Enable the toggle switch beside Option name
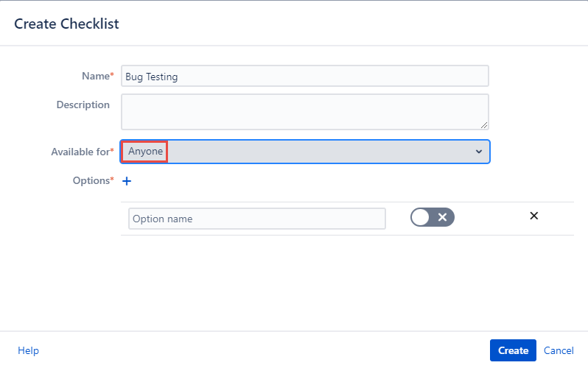The width and height of the screenshot is (588, 368). 433,217
